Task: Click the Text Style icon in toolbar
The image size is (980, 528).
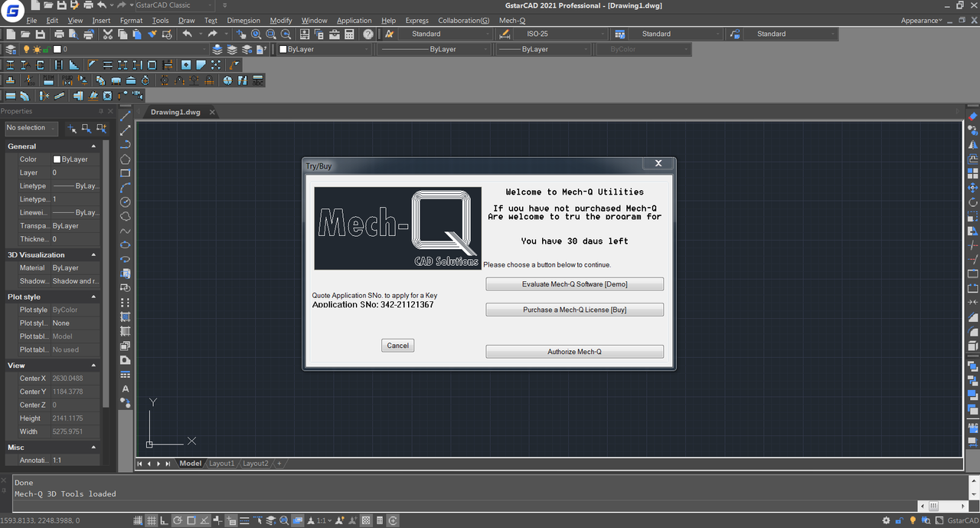Action: (x=389, y=34)
